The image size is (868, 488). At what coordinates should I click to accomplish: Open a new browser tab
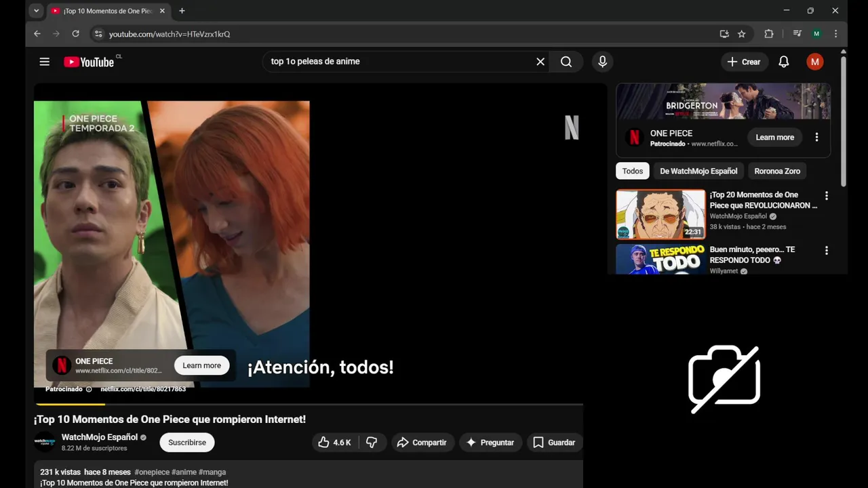pos(182,11)
